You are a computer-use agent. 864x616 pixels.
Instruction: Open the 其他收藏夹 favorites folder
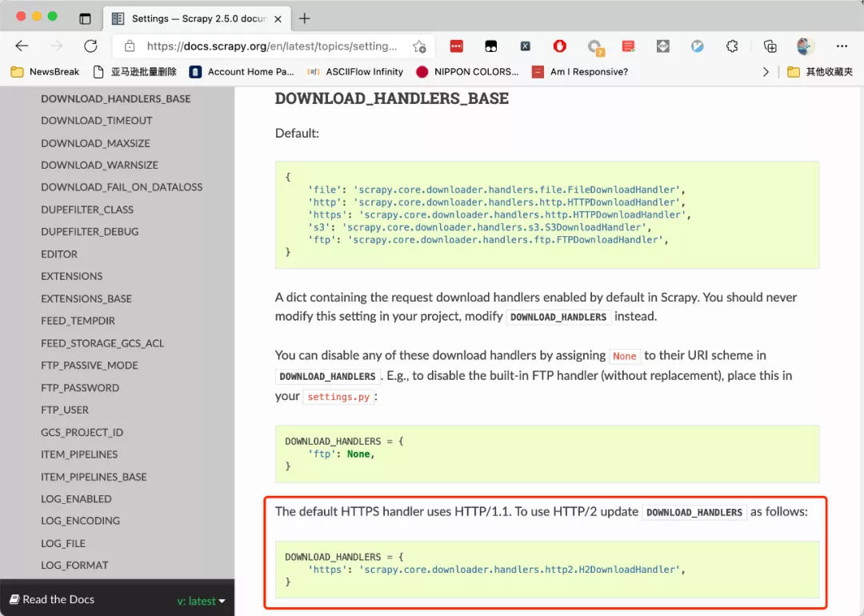pos(820,72)
